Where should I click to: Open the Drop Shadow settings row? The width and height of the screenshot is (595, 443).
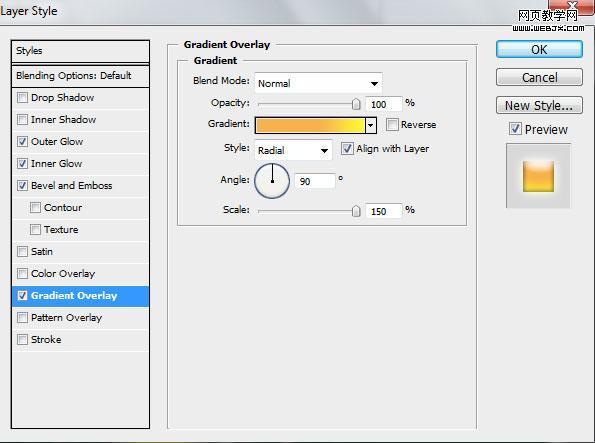[80, 98]
